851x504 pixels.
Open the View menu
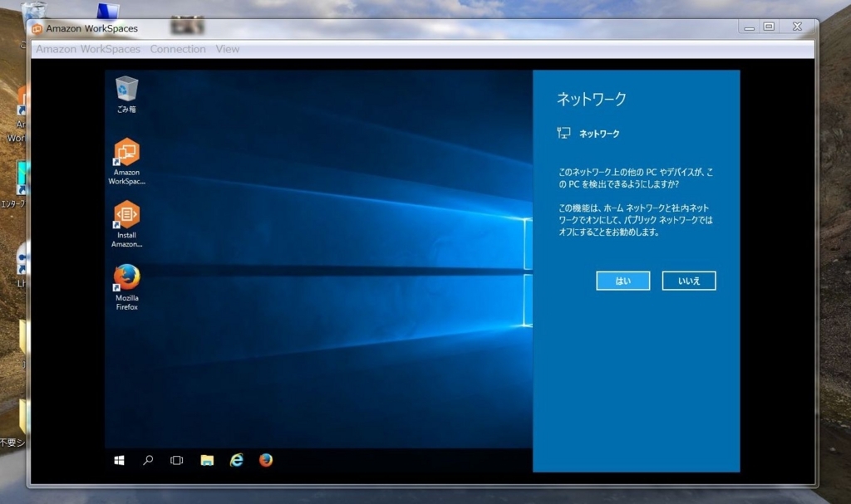tap(228, 49)
